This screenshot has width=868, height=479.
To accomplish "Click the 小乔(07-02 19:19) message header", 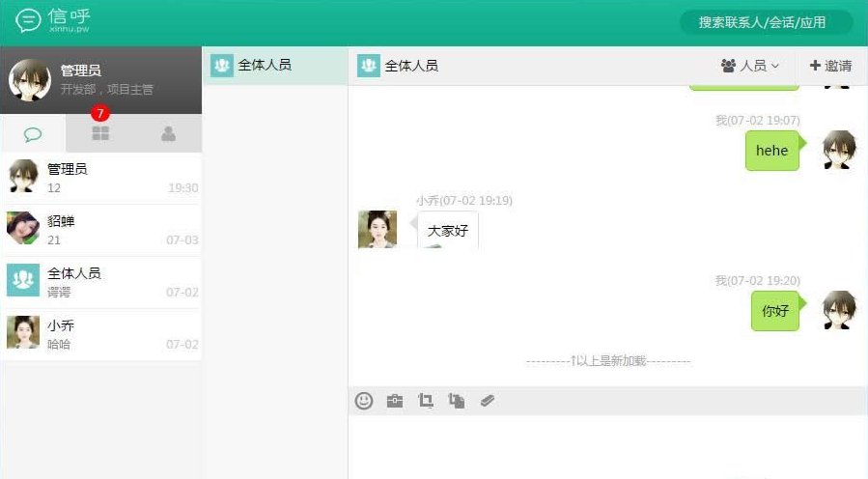I will (464, 201).
